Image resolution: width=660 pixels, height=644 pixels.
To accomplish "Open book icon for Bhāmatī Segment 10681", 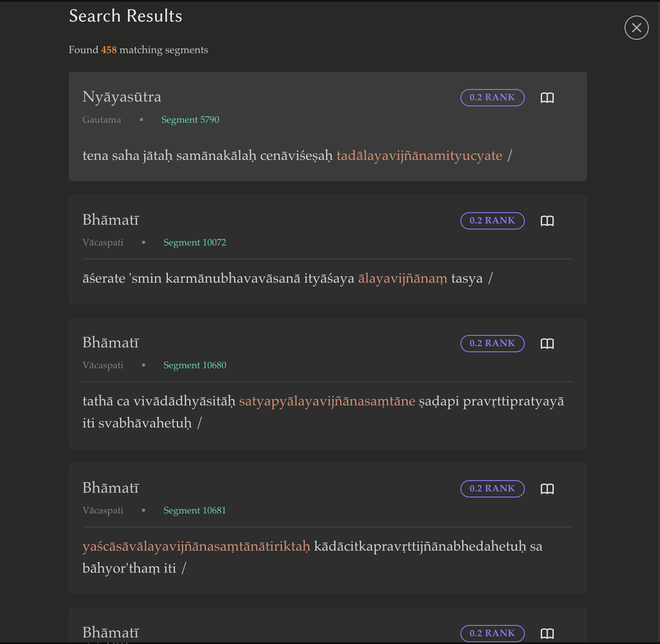I will 547,489.
